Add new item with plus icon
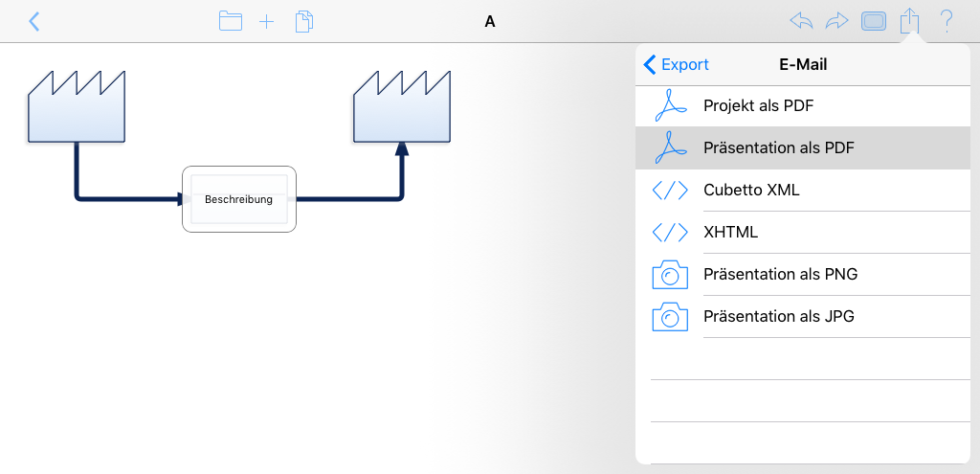Screen dimensions: 980x474 click(x=267, y=22)
